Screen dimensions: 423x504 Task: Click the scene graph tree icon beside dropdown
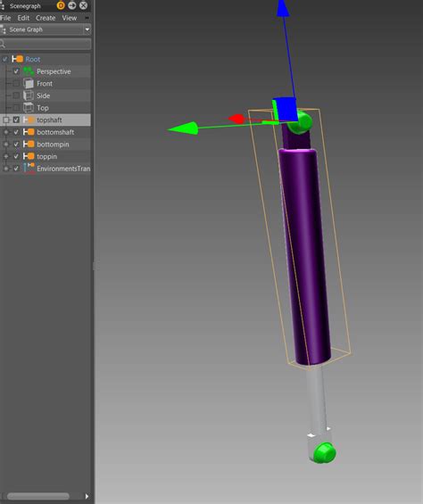tap(4, 30)
